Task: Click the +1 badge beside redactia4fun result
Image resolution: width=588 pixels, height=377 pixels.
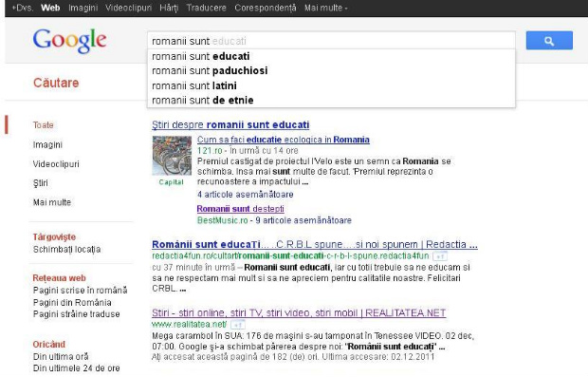Action: [x=440, y=256]
